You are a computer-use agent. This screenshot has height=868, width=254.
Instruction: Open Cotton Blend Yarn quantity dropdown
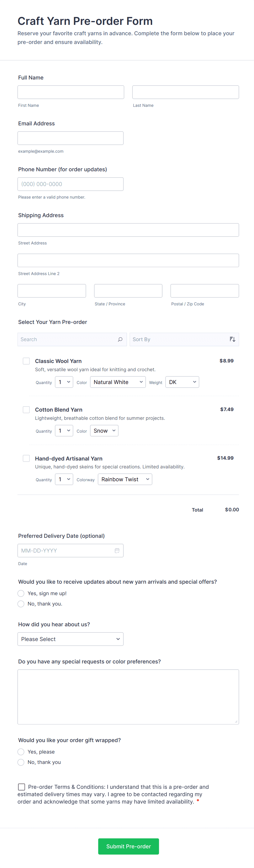tap(64, 431)
